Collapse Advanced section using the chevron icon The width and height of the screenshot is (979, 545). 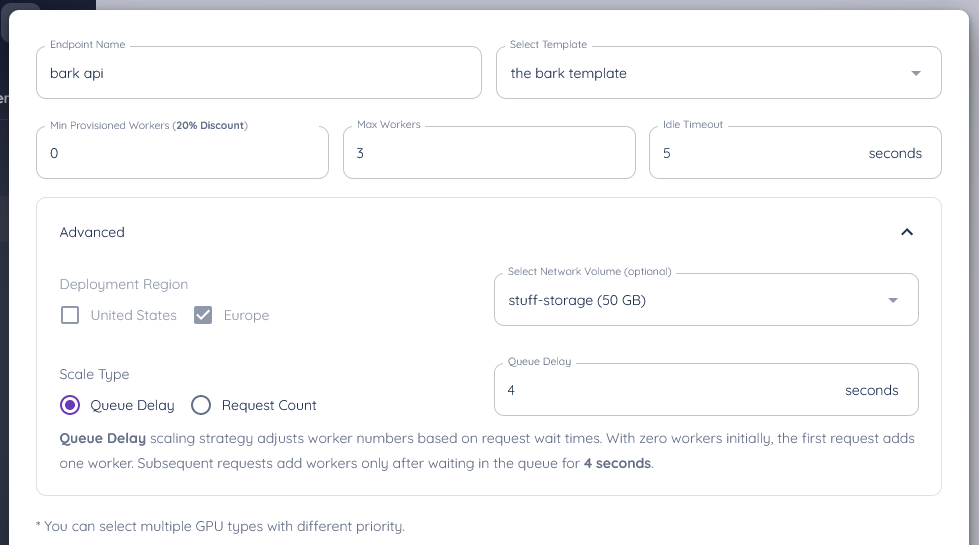906,232
